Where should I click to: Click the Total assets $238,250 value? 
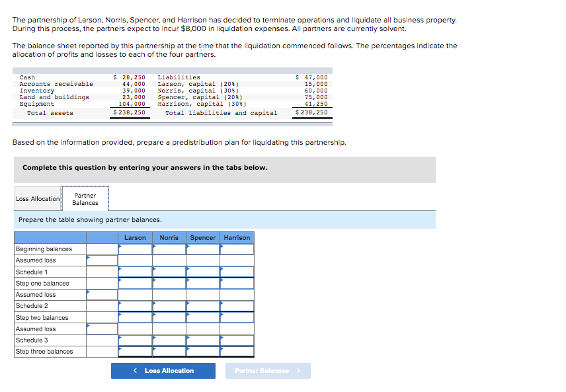[129, 112]
